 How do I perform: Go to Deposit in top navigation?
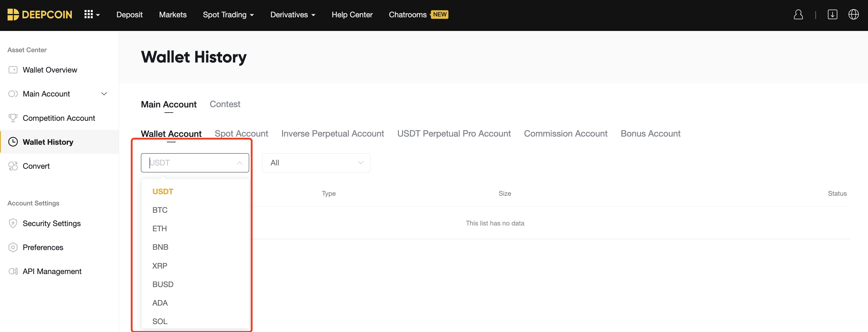point(129,15)
